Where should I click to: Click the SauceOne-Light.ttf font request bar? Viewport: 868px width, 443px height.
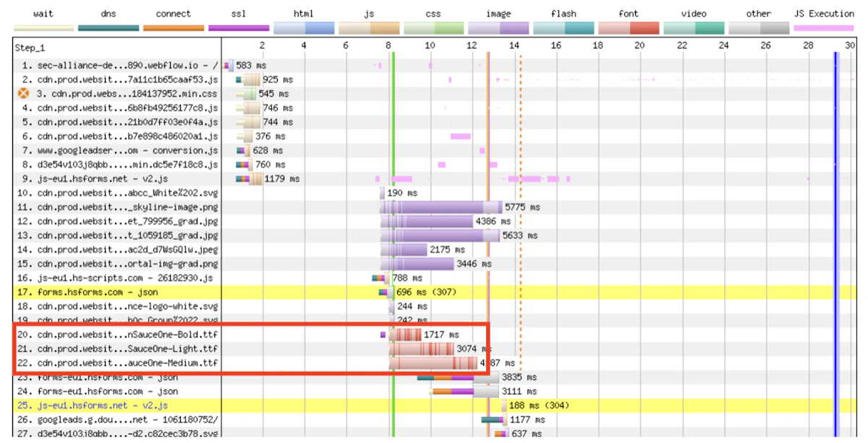pyautogui.click(x=422, y=349)
